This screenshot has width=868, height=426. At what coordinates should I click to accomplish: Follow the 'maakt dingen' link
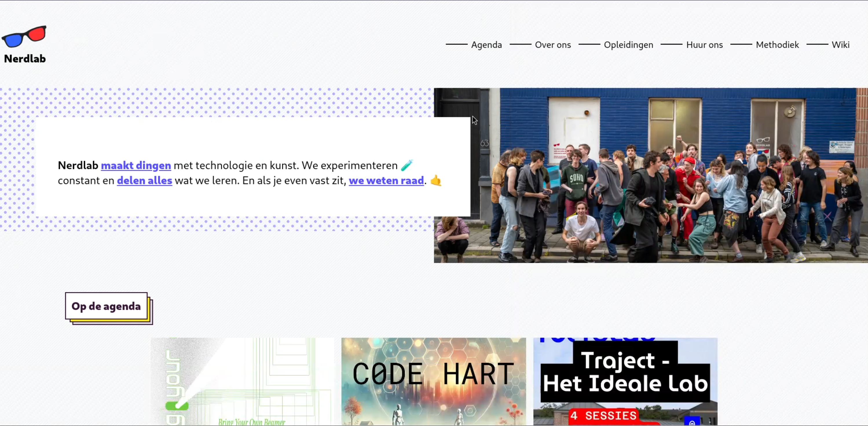[x=136, y=165]
